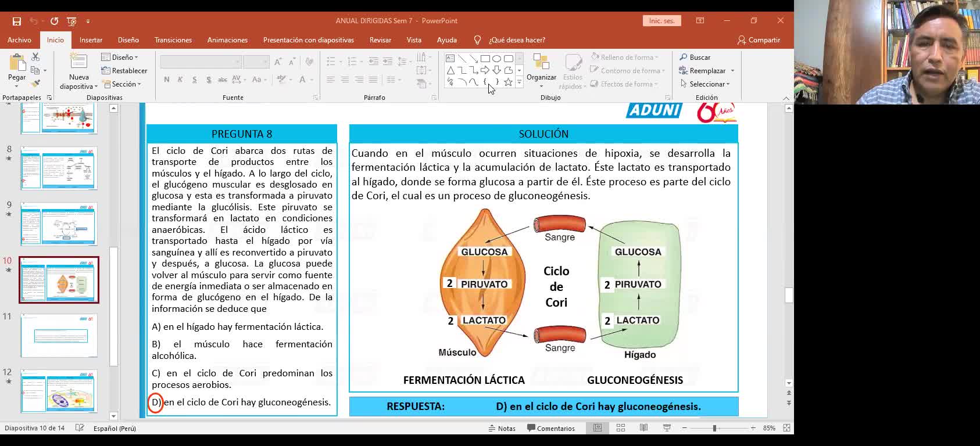The height and width of the screenshot is (446, 980).
Task: Select the straight Line shape
Action: [x=462, y=58]
